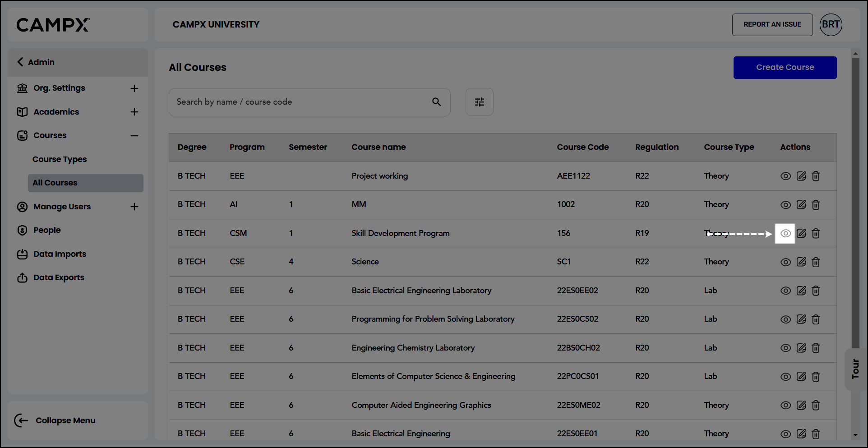868x448 pixels.
Task: Expand the Academics menu
Action: (x=134, y=112)
